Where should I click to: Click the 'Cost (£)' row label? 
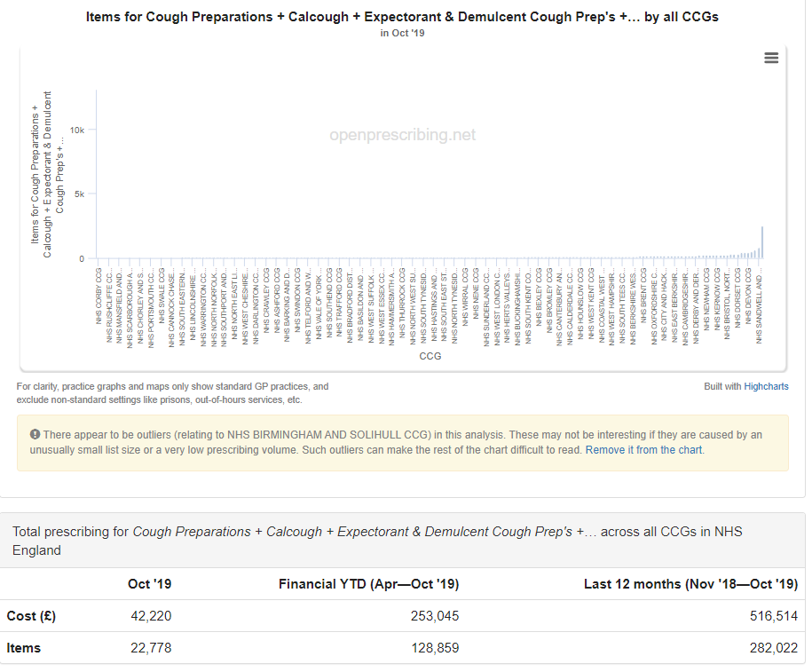31,615
